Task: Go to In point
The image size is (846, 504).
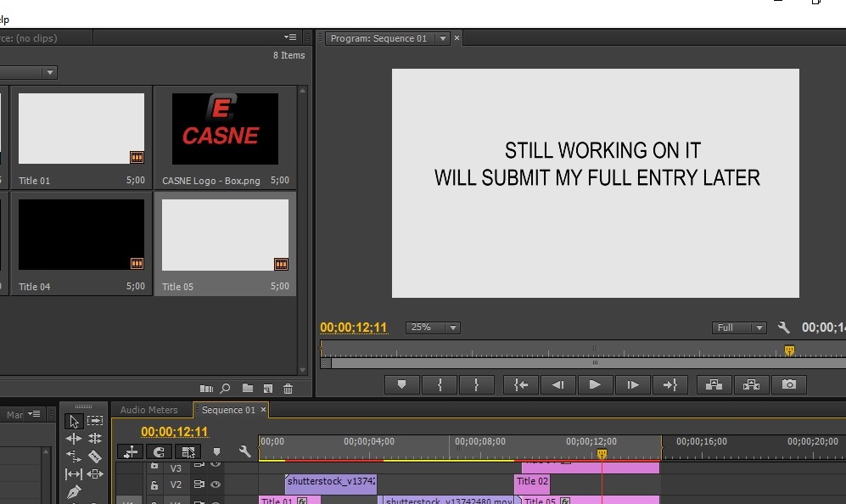Action: [x=521, y=384]
